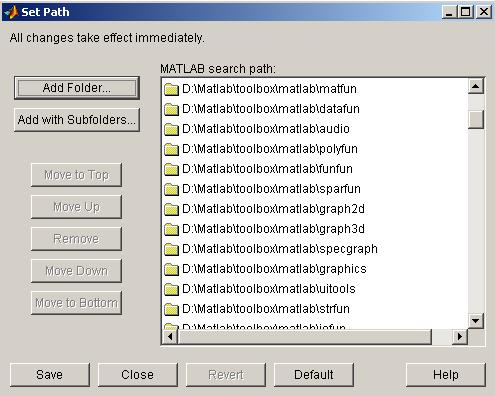Click the Move Down button
The image size is (495, 396).
[76, 271]
